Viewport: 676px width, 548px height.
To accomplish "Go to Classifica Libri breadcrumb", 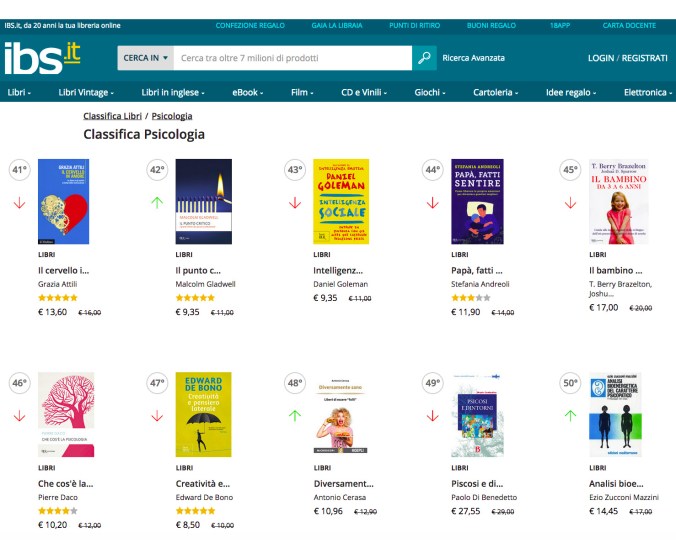I will pos(112,116).
